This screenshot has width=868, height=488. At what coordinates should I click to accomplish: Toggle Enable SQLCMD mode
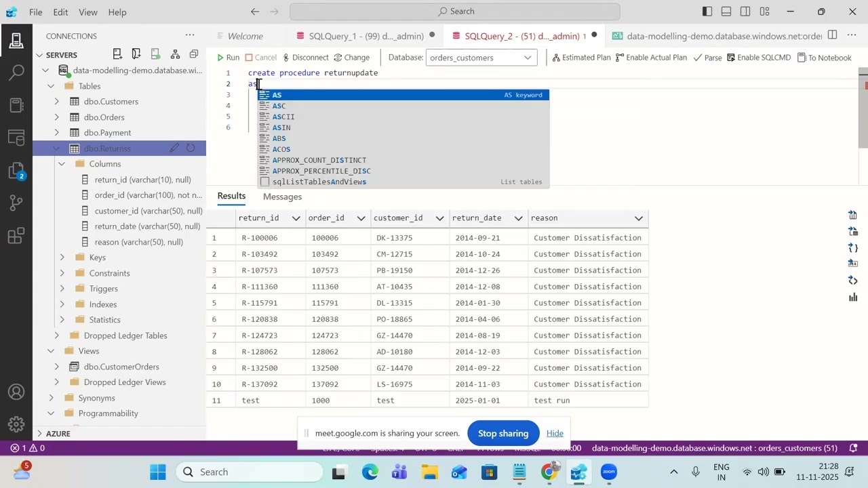coord(758,58)
